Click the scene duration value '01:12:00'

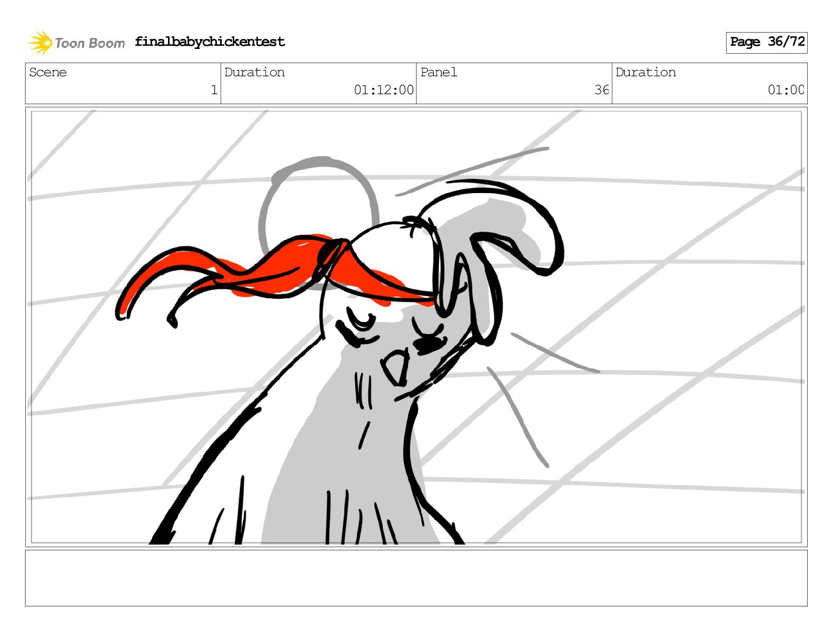[384, 90]
